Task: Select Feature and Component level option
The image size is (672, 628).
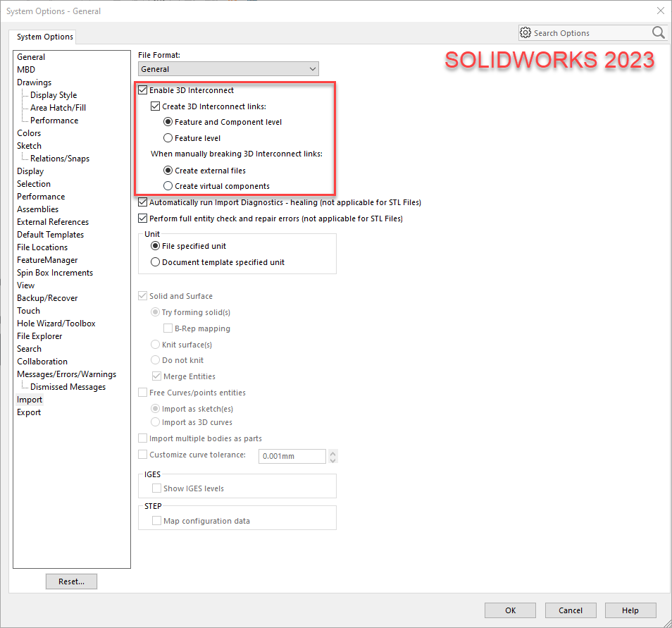Action: [x=168, y=122]
